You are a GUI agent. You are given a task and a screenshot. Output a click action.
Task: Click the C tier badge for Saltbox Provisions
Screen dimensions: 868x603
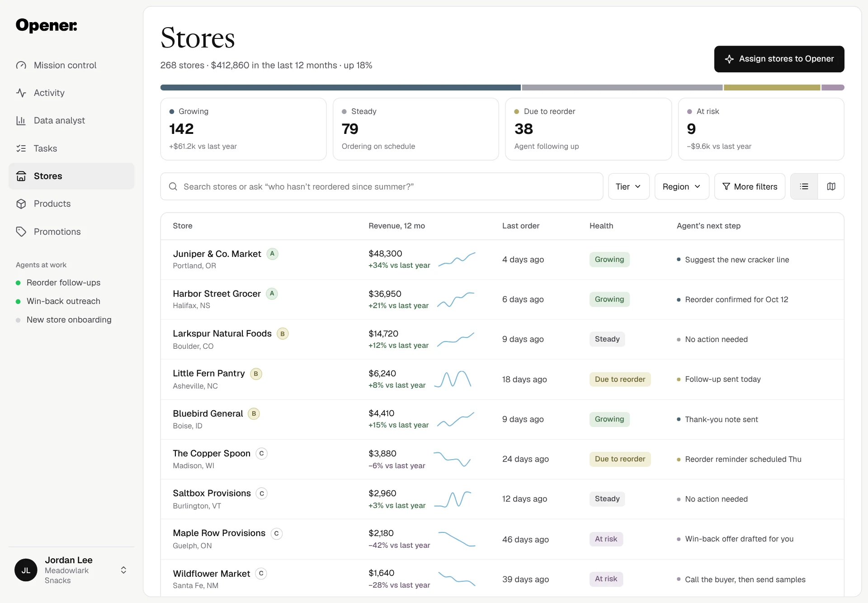262,494
